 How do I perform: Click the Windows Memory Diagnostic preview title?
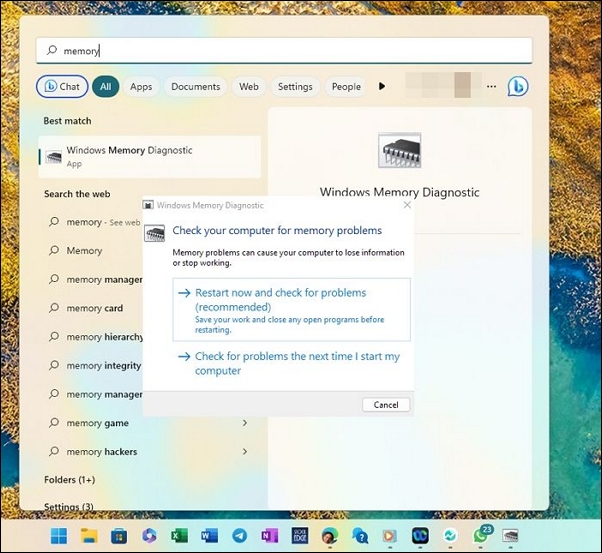point(399,192)
